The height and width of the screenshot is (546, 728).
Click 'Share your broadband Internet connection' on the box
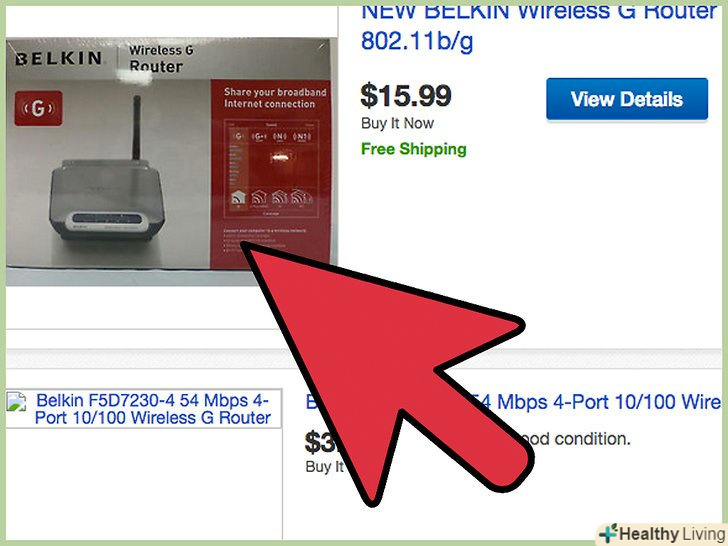[x=275, y=98]
